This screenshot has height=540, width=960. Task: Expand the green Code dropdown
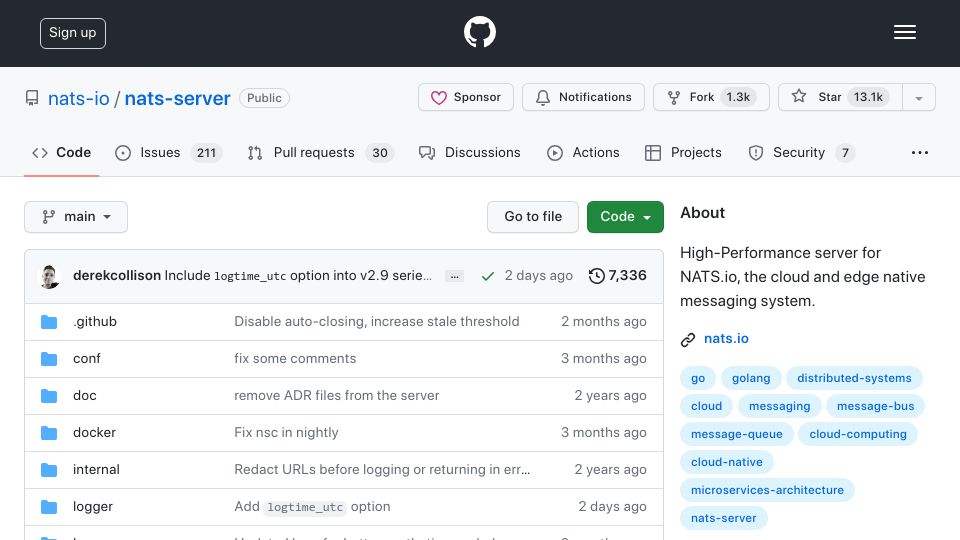pos(625,217)
